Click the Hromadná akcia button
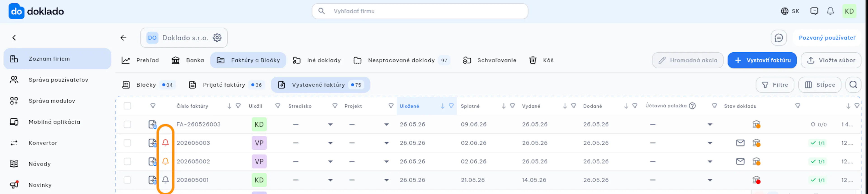 [x=687, y=60]
